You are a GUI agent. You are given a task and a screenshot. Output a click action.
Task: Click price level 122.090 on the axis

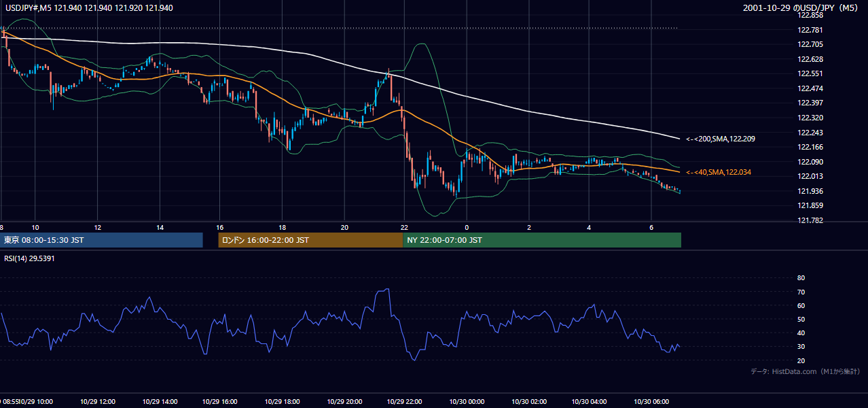point(810,162)
